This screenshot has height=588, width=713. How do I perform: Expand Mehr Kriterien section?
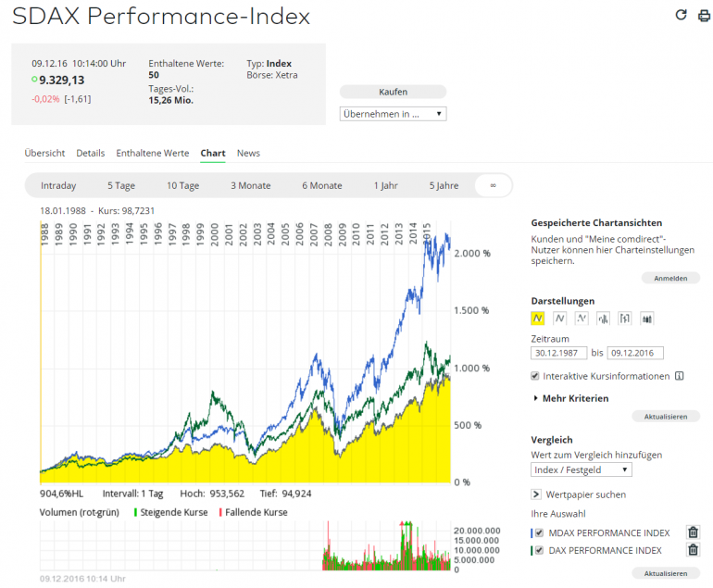tap(571, 398)
